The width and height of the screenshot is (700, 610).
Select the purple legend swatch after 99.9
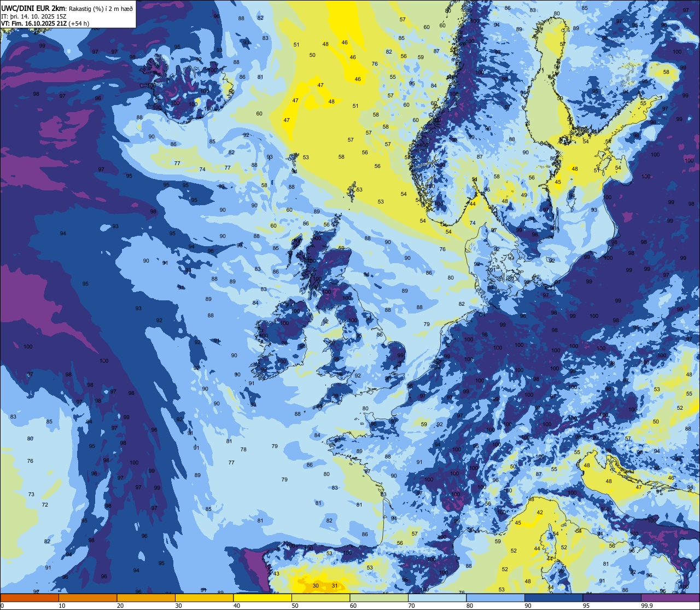tap(670, 598)
